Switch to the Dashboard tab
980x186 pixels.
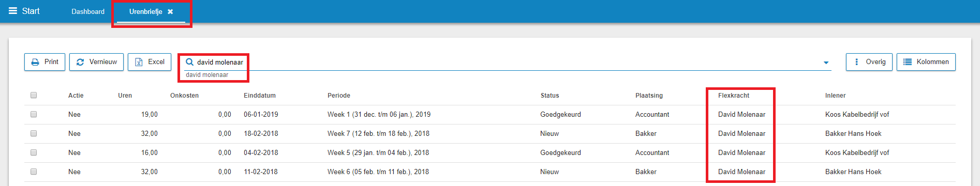88,11
